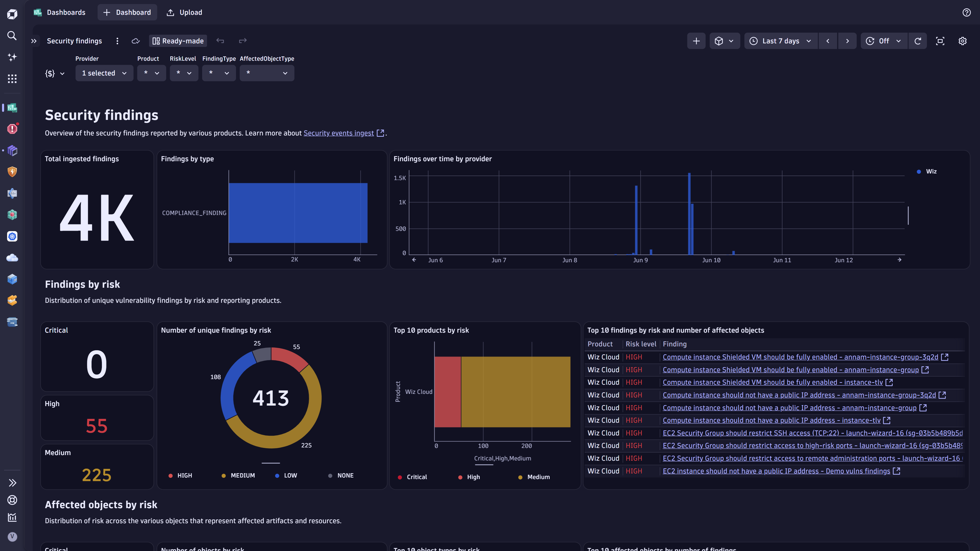Open the Clouds app icon in sidebar
The height and width of the screenshot is (551, 980).
click(x=12, y=258)
